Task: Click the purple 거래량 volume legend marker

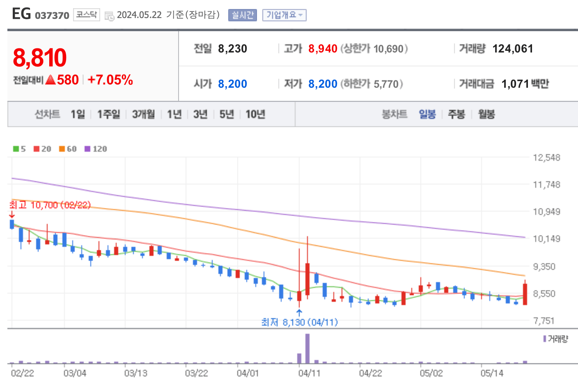Action: pyautogui.click(x=545, y=339)
